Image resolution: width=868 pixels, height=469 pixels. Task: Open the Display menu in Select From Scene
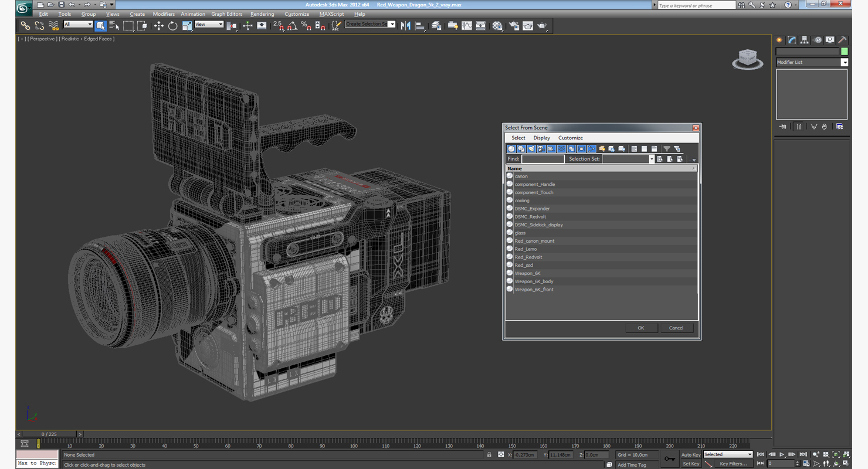point(541,138)
